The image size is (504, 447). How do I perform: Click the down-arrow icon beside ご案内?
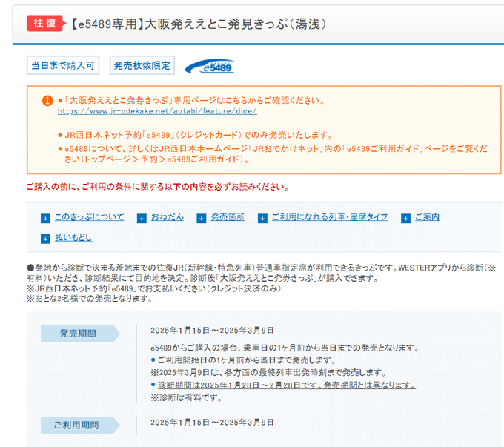coord(405,219)
